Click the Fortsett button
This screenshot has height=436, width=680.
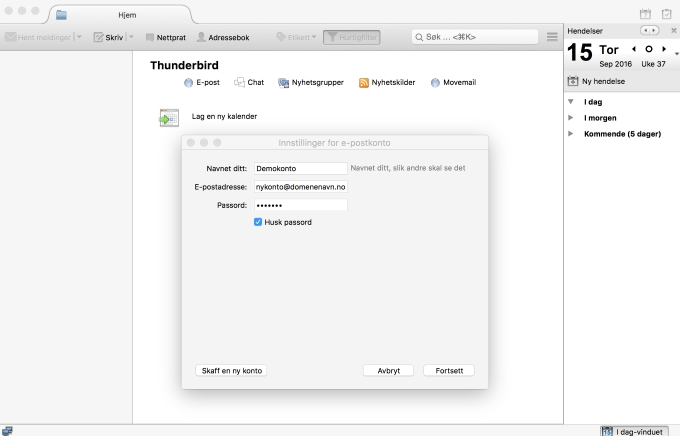[x=449, y=370]
